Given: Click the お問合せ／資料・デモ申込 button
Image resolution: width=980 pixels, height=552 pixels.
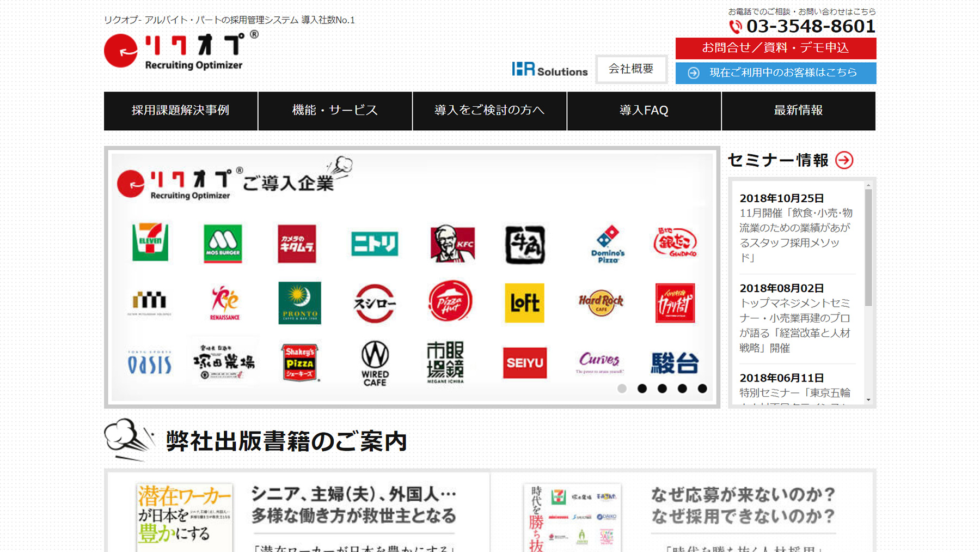Looking at the screenshot, I should coord(776,48).
